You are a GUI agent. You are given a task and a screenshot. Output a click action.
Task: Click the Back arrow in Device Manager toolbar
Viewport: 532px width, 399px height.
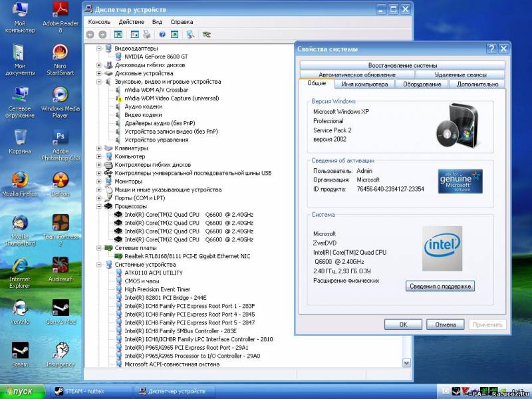pyautogui.click(x=90, y=35)
